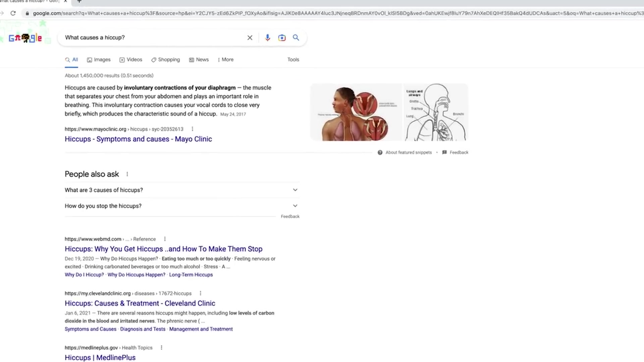Click Feedback below People also ask

[x=290, y=217]
